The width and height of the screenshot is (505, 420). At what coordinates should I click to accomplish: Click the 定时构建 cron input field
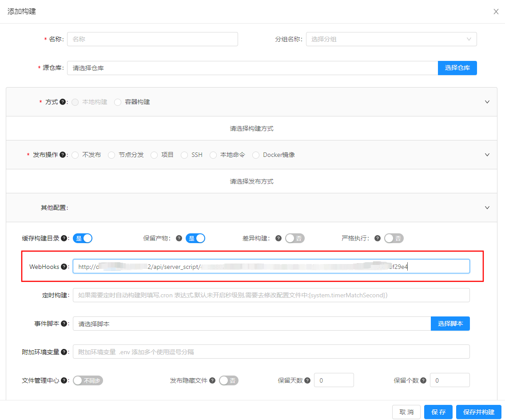271,295
